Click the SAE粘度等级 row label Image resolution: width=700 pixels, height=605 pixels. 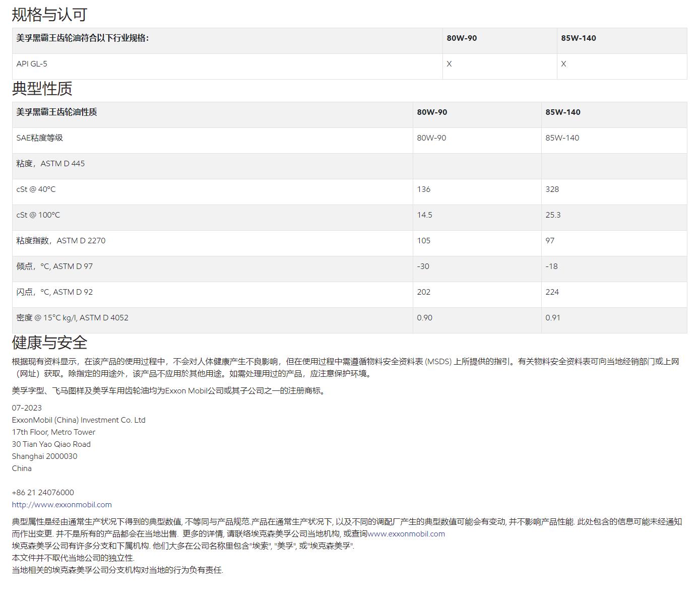coord(40,138)
